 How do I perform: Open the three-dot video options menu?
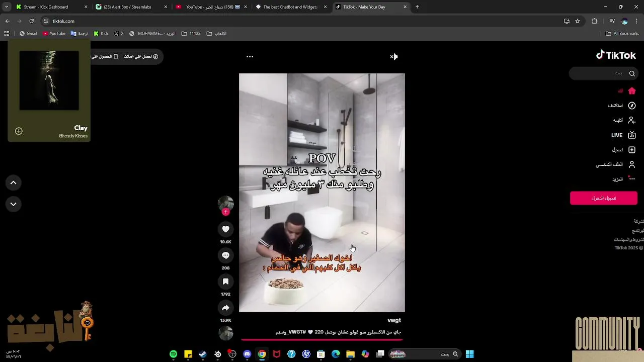click(250, 56)
